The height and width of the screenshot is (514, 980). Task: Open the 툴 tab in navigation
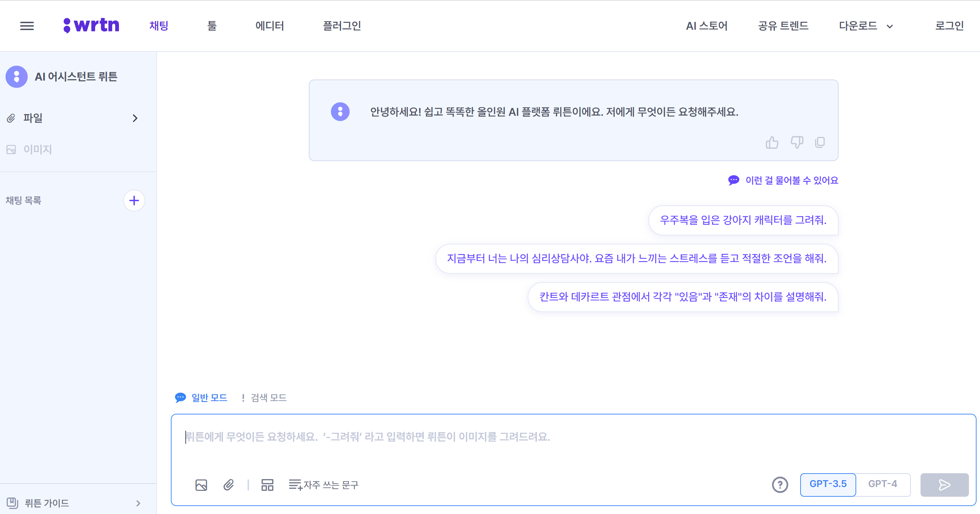point(212,26)
